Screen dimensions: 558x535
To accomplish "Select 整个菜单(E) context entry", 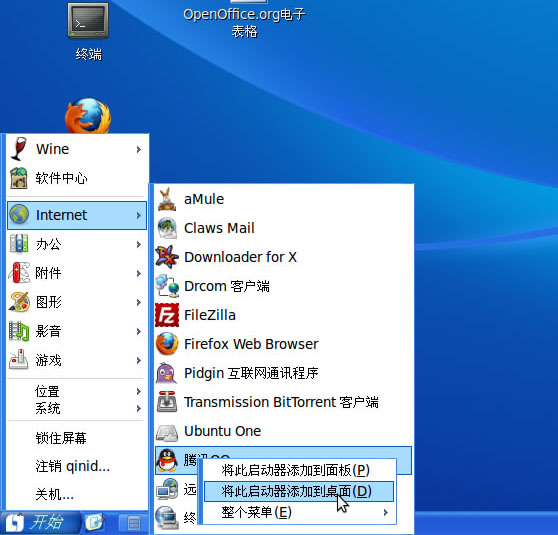I will [x=299, y=513].
